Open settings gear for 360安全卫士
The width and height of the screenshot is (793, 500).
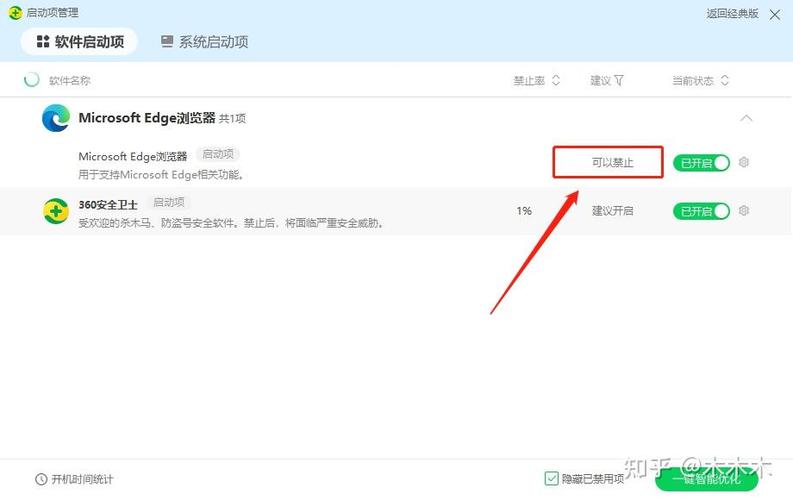[x=743, y=210]
